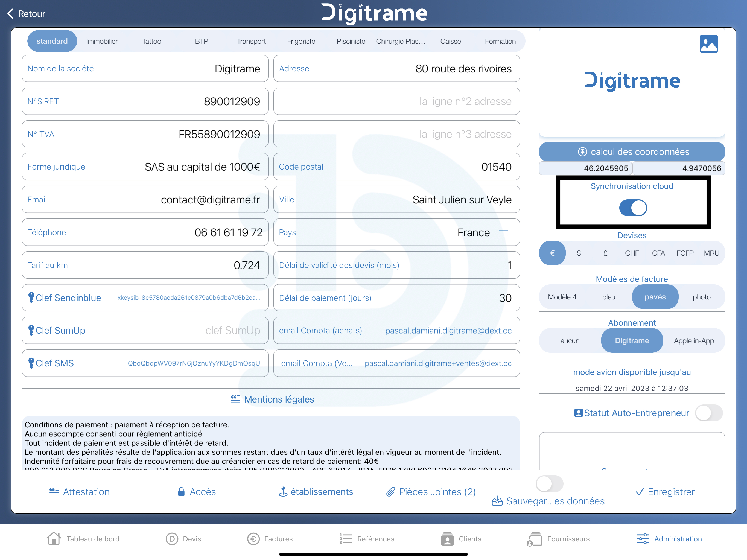
Task: Edit the Code postal field
Action: 396,167
